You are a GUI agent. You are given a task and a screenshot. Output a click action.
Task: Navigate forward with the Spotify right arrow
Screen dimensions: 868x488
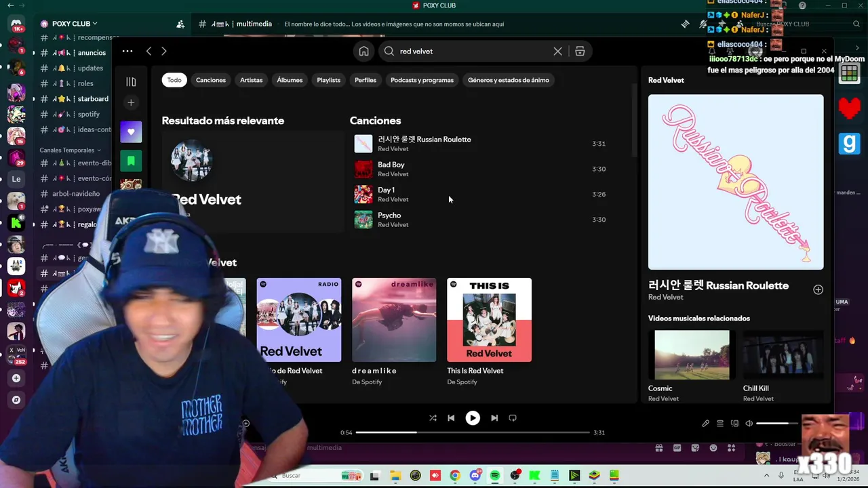pyautogui.click(x=163, y=52)
